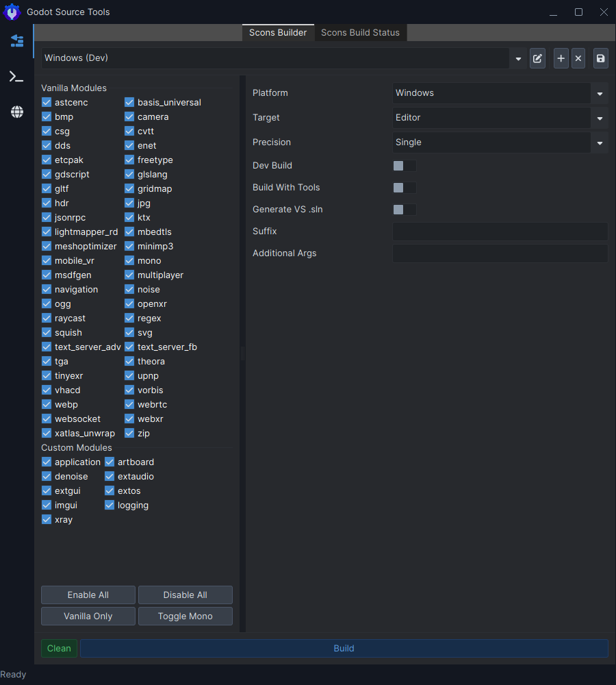Uncheck the freetype module checkbox

coord(129,160)
